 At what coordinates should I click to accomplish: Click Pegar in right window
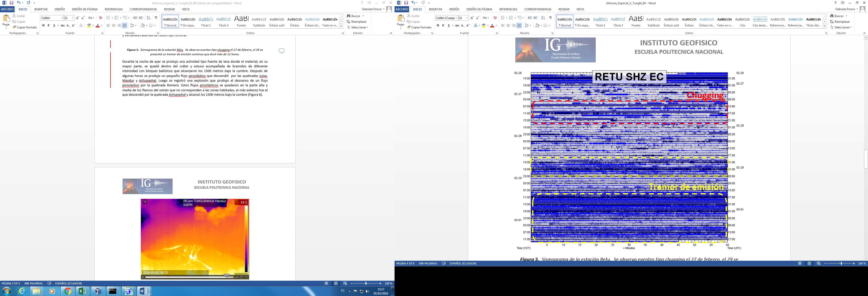(x=401, y=21)
